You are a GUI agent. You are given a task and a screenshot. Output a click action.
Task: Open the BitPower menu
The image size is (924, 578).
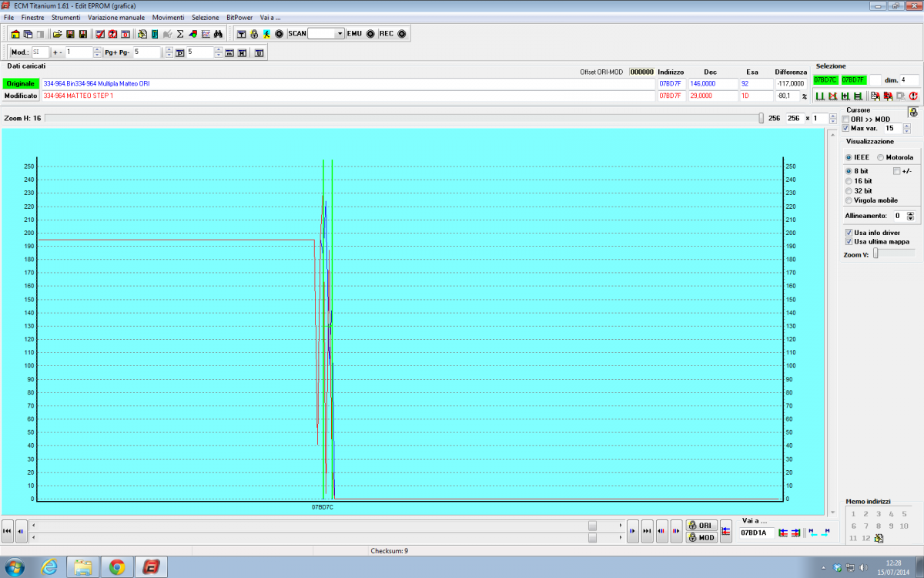pos(239,17)
